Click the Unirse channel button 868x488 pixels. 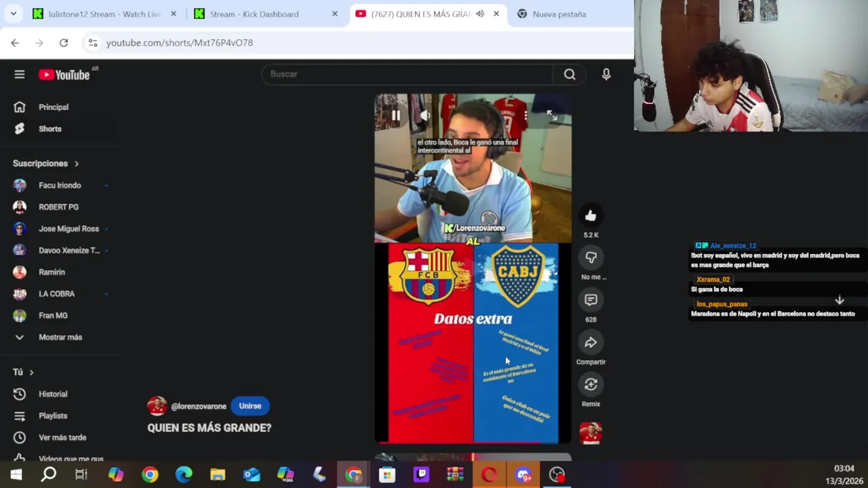pos(250,406)
